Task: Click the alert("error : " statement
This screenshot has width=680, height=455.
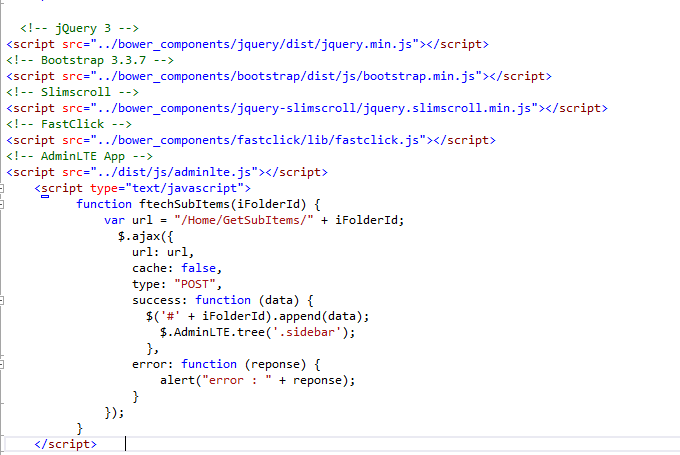Action: click(x=258, y=380)
